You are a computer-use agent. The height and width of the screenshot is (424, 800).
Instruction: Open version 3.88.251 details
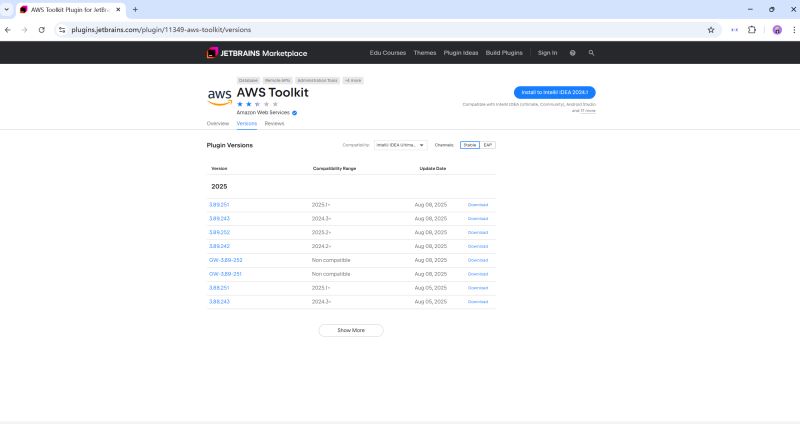point(219,288)
